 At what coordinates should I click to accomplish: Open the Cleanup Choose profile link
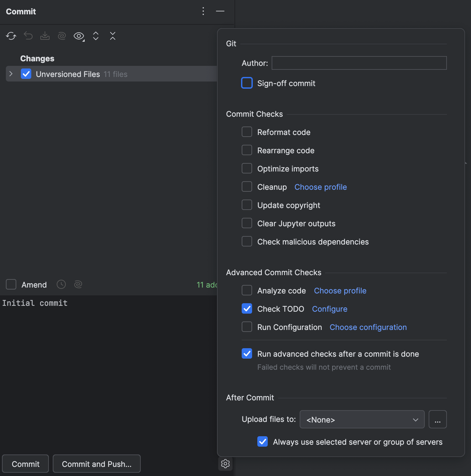320,187
